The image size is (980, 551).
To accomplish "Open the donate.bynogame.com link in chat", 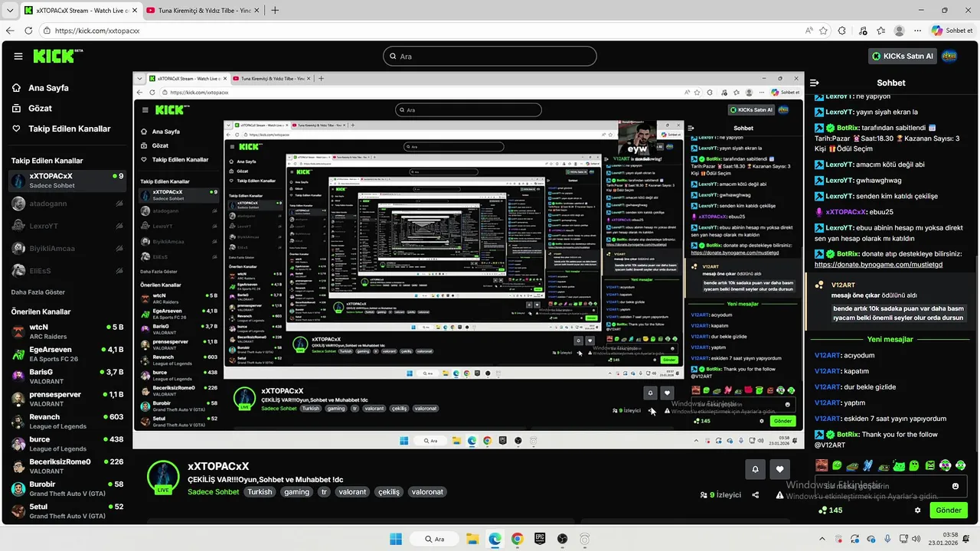I will 878,265.
